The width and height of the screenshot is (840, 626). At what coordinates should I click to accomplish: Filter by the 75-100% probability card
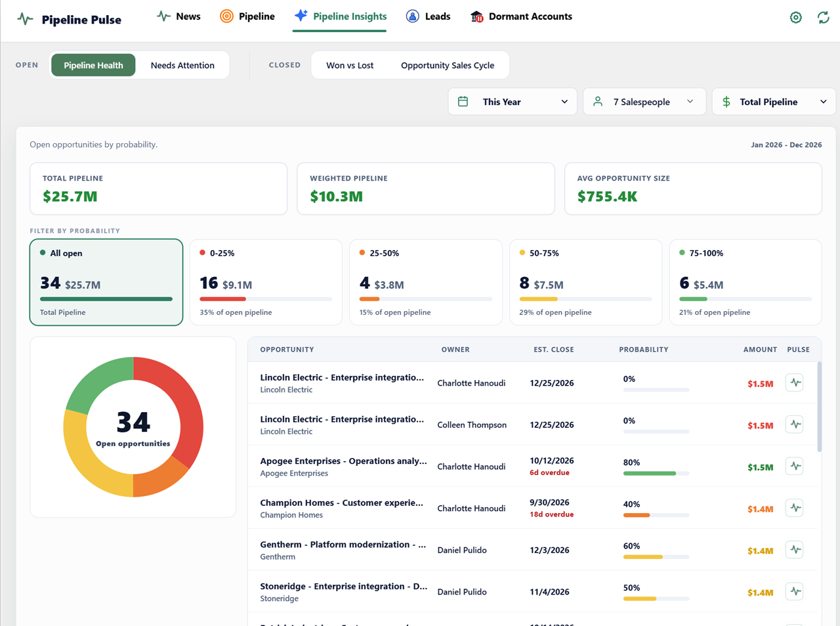745,282
